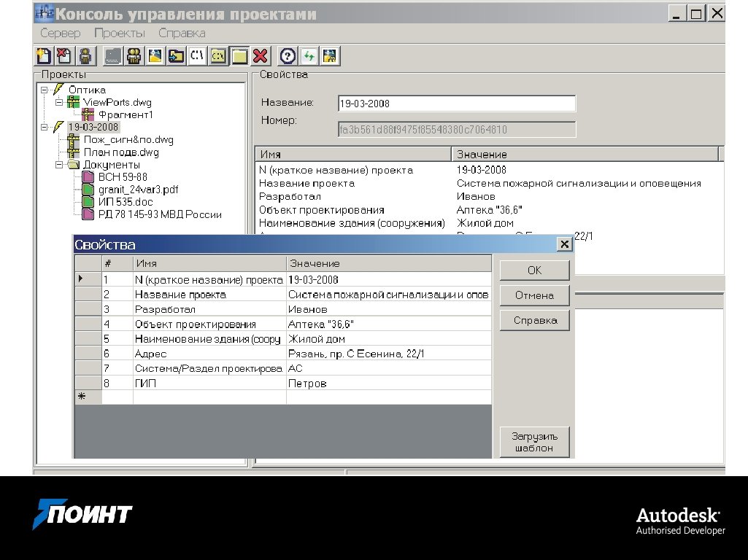Select row 8 ГИП row header
Viewport: 748px width, 560px height.
coord(88,383)
